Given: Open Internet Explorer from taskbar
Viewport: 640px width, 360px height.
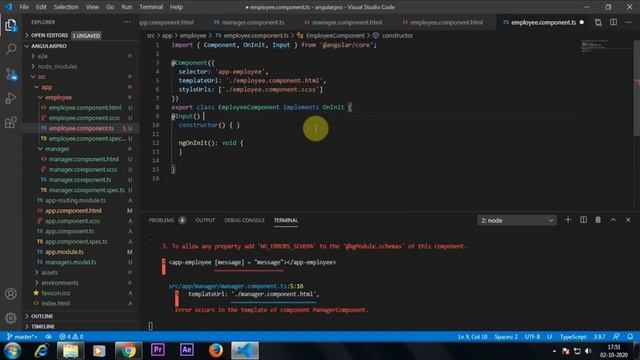Looking at the screenshot, I should [x=41, y=351].
